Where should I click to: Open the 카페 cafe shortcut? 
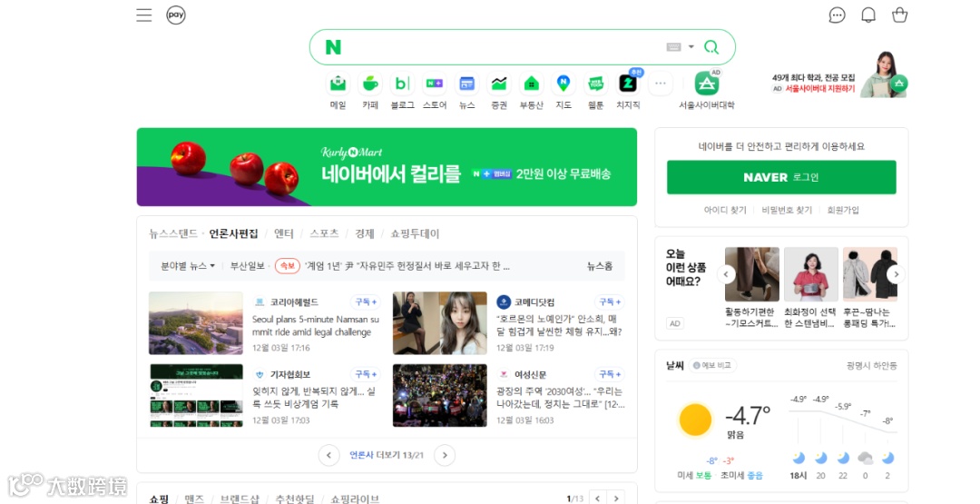370,91
